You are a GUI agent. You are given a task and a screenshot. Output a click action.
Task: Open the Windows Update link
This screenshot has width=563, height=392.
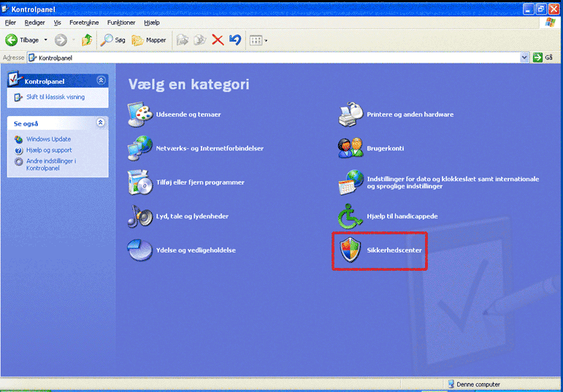click(48, 139)
